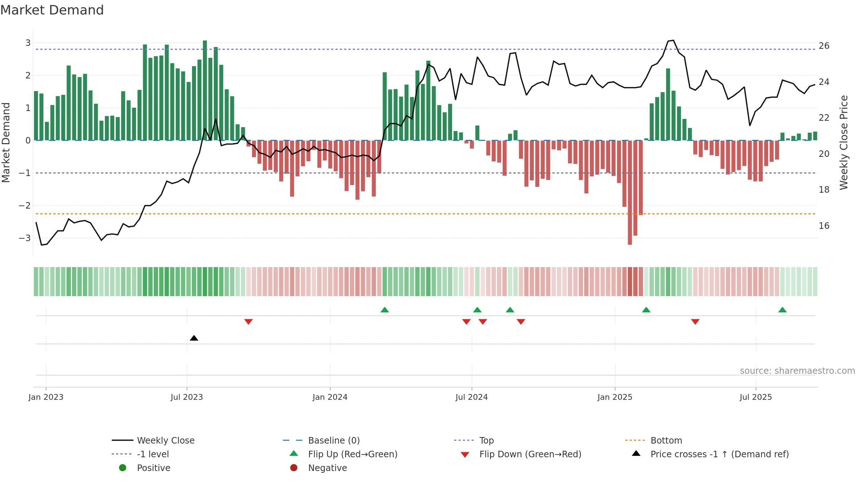
Task: Toggle the Weekly Close legend entry
Action: coord(153,440)
